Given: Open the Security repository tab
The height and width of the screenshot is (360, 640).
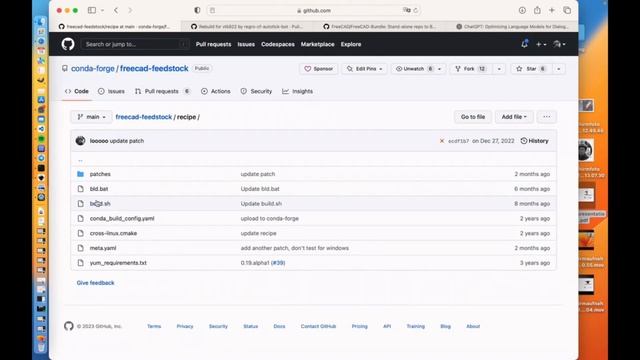Looking at the screenshot, I should [256, 91].
